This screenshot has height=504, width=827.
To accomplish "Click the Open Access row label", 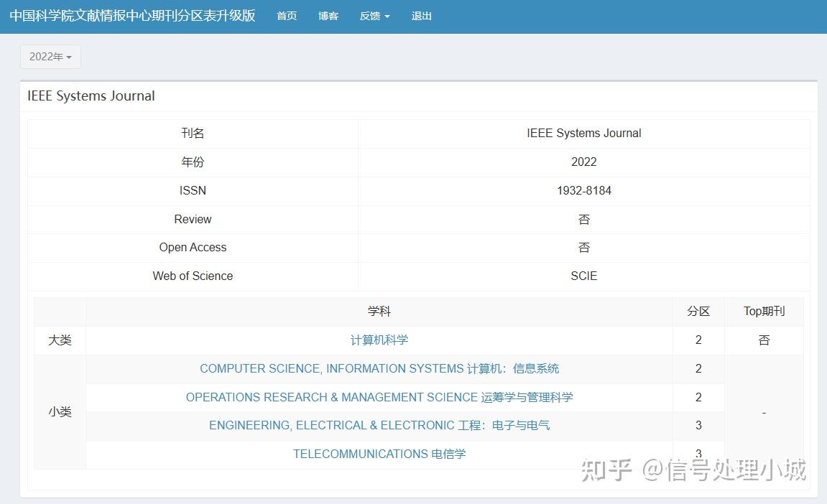I will [x=193, y=247].
